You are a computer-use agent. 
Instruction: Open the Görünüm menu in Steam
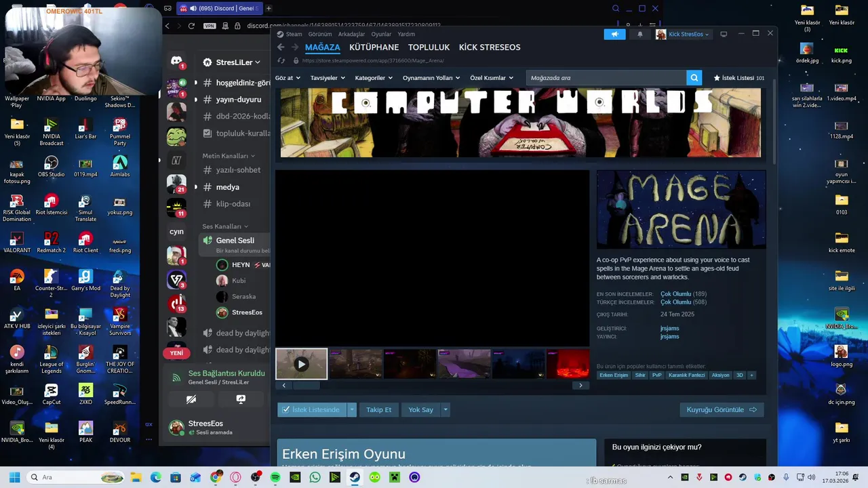click(x=320, y=34)
